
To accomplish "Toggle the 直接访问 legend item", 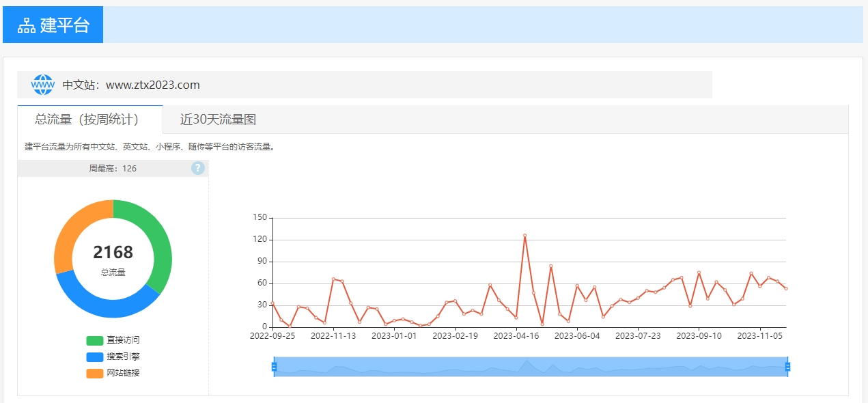I will tap(113, 340).
